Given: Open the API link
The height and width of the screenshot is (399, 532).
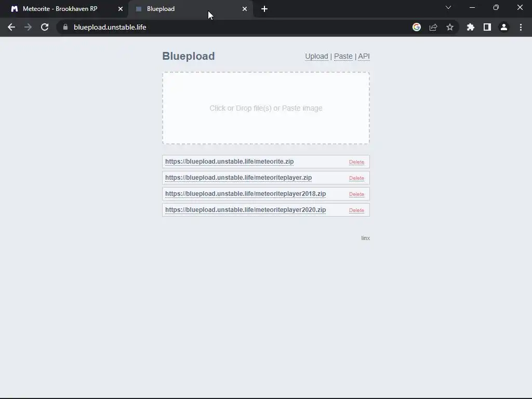Looking at the screenshot, I should coord(364,56).
